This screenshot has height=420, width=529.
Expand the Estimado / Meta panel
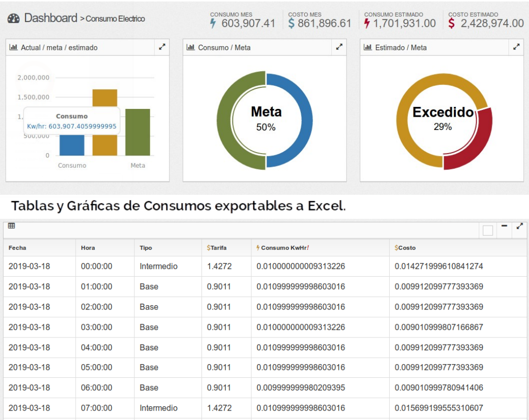tap(516, 47)
